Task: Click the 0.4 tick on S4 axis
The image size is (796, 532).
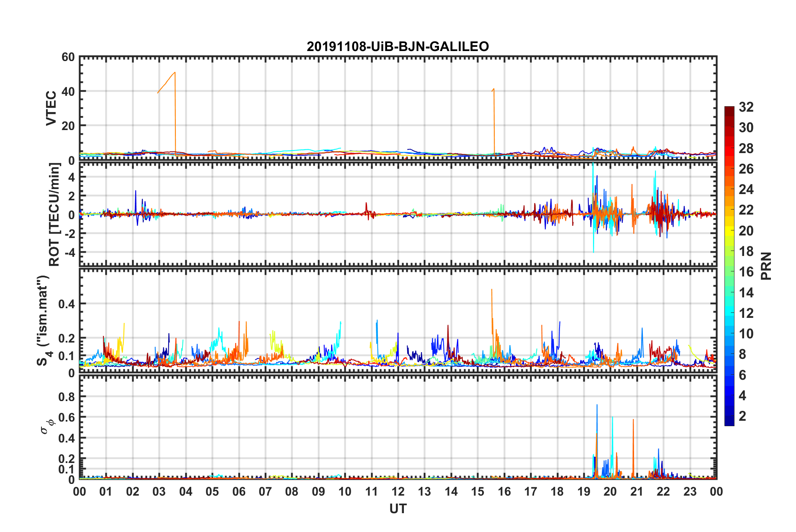Action: (67, 304)
